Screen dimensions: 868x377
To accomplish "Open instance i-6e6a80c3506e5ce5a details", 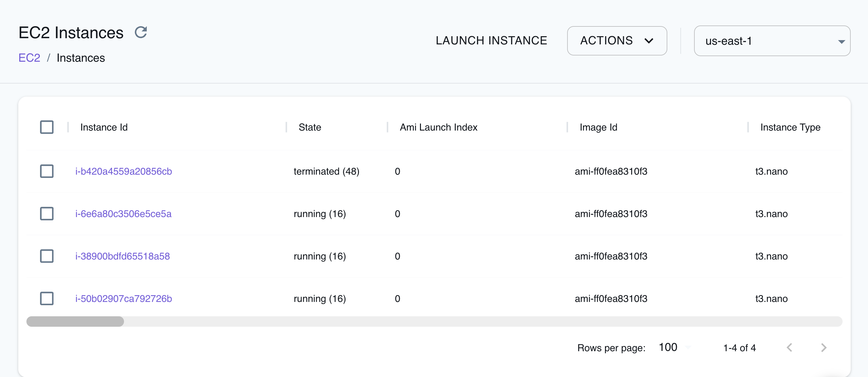I will (x=123, y=213).
